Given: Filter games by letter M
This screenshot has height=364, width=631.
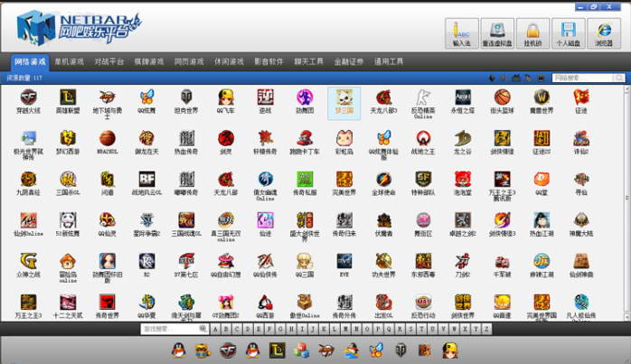Looking at the screenshot, I should [x=345, y=329].
